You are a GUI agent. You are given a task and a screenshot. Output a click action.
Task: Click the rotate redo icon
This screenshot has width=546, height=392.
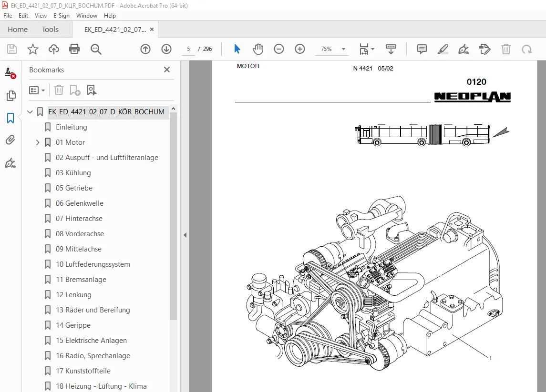point(526,49)
